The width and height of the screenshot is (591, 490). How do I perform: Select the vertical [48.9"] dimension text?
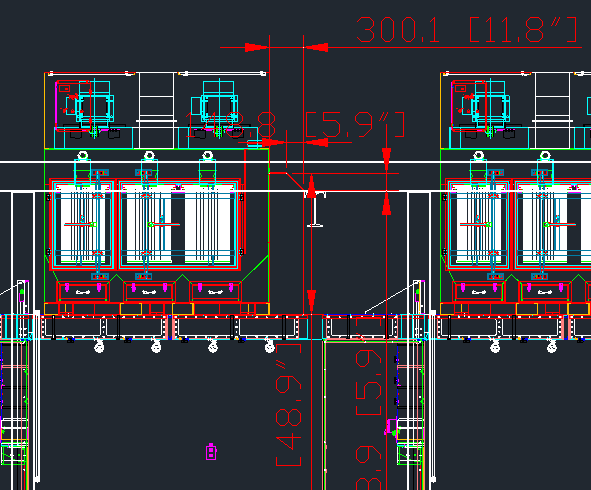[x=289, y=405]
